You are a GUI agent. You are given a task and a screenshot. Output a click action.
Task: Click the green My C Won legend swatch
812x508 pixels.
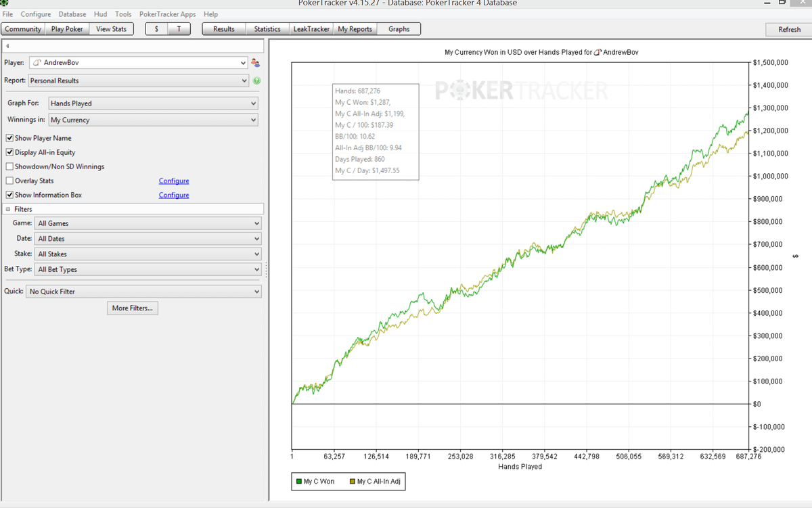pos(298,482)
